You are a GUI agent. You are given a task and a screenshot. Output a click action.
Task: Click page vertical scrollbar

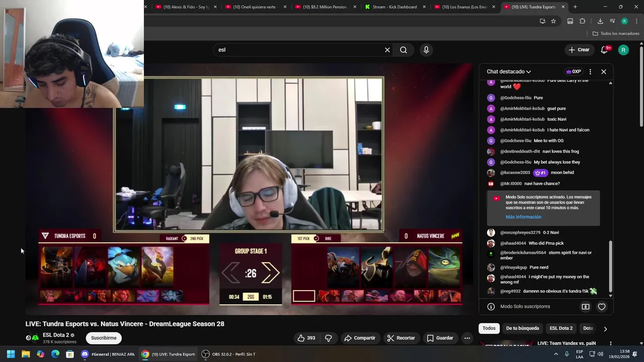[x=641, y=85]
